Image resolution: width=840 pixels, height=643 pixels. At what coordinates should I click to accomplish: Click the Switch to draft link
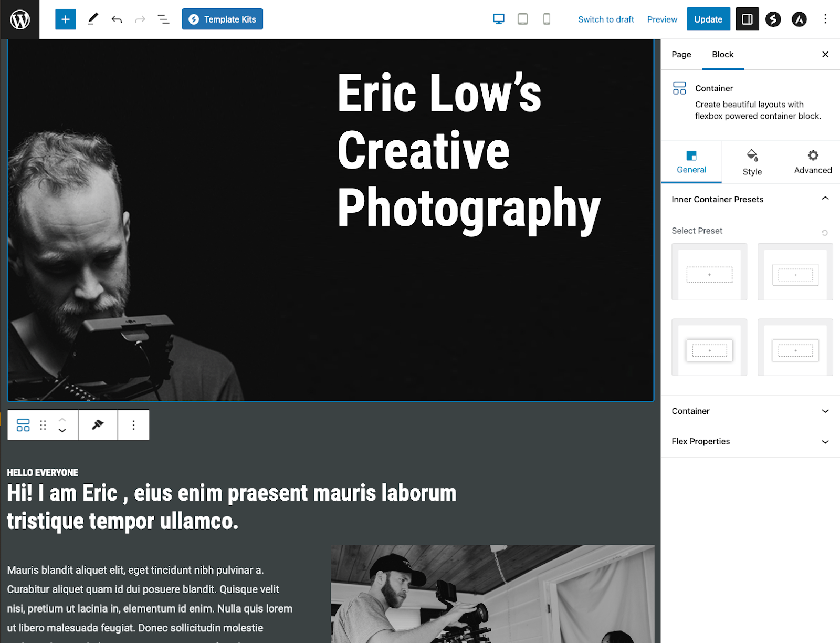[606, 19]
